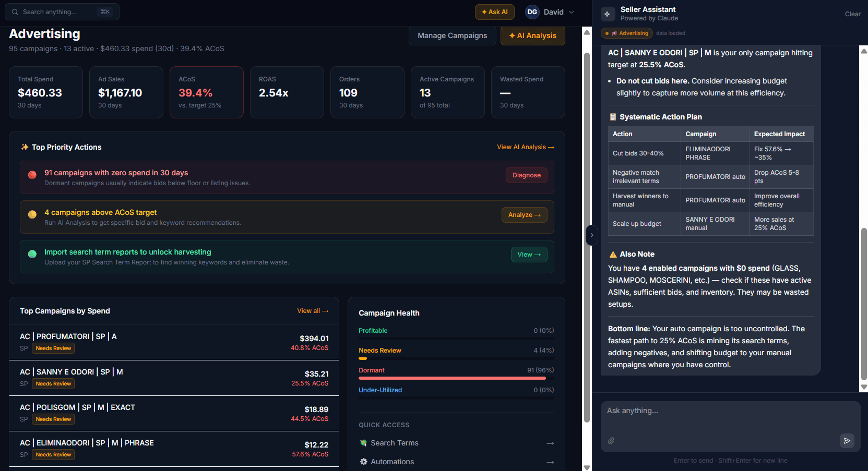This screenshot has height=471, width=868.
Task: Open Manage Campaigns
Action: [452, 35]
